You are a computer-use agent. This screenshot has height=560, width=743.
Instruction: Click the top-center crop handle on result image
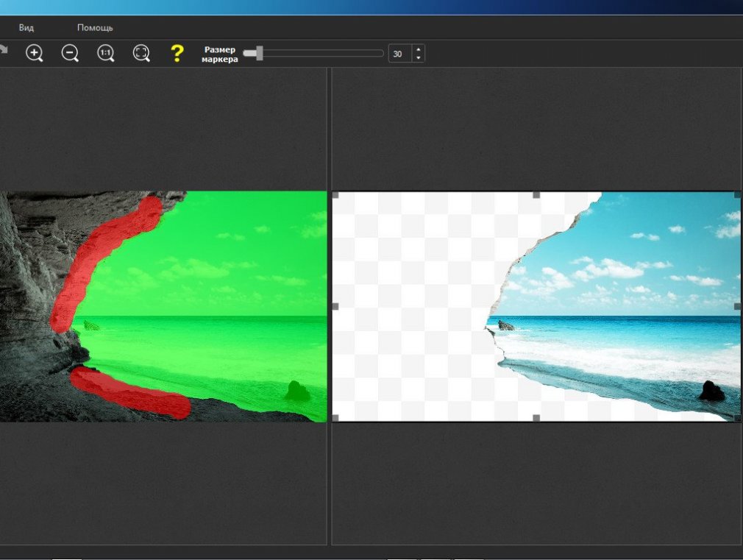click(x=536, y=195)
